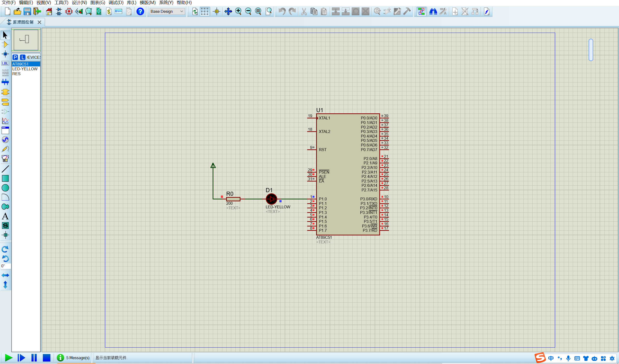Flip component horizontally (X-mirror)
The image size is (619, 364).
click(5, 275)
